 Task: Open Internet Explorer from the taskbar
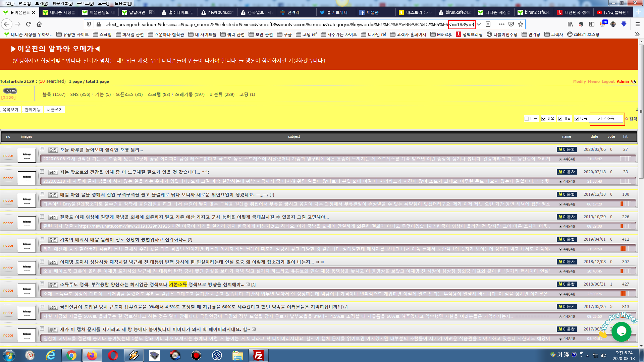click(50, 355)
